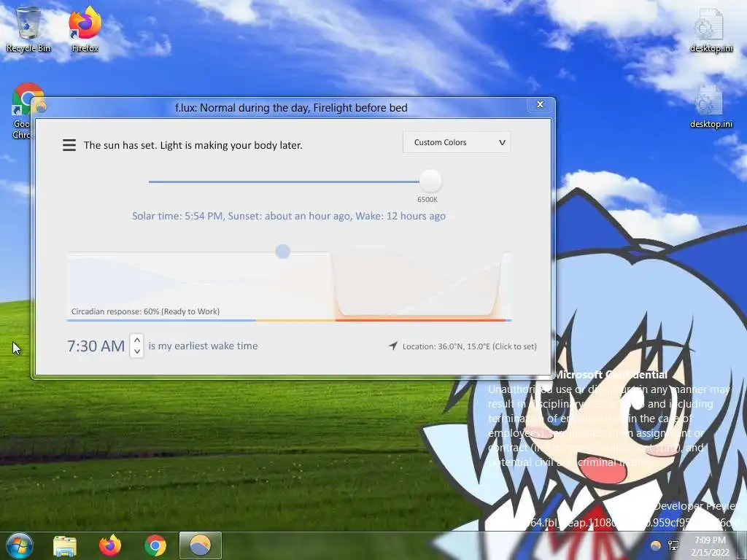Open File Explorer from the taskbar
747x560 pixels.
(65, 546)
